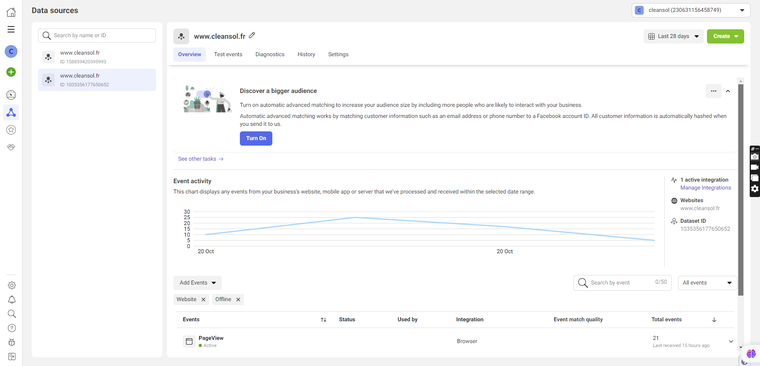The image size is (760, 366).
Task: Open the custom conversions star icon
Action: coord(11,129)
